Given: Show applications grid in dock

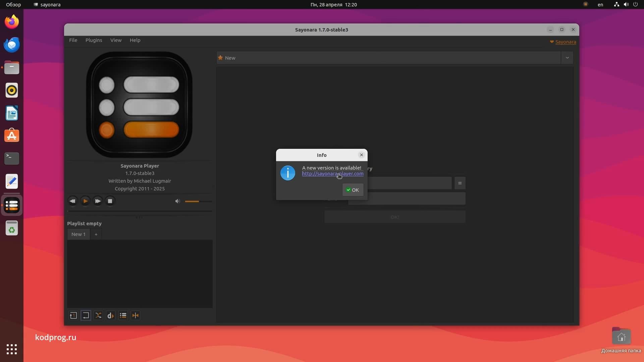Looking at the screenshot, I should click(12, 349).
